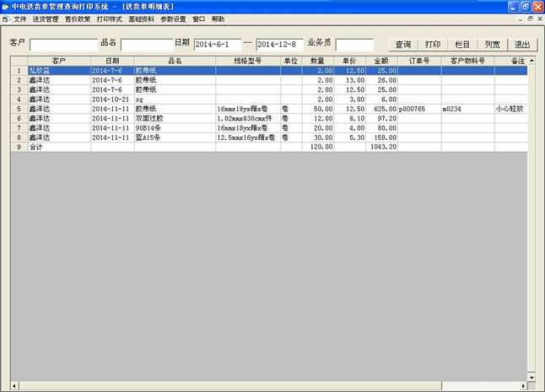Image resolution: width=545 pixels, height=392 pixels.
Task: Click unit price cell 5.30
Action: point(349,137)
